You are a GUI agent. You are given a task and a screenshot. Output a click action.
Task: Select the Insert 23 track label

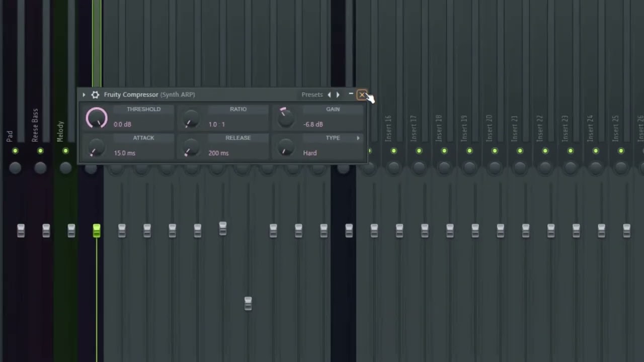[x=565, y=128]
